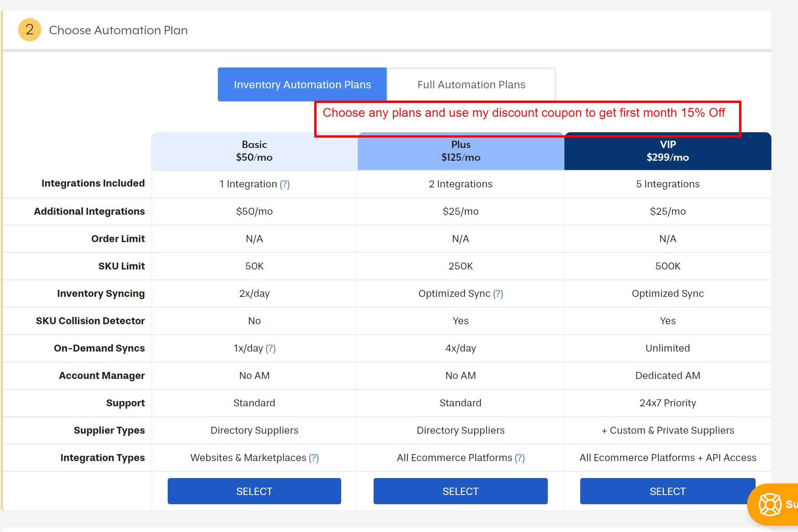Select the Inventory Automation Plans tab
The image size is (798, 532).
point(302,84)
